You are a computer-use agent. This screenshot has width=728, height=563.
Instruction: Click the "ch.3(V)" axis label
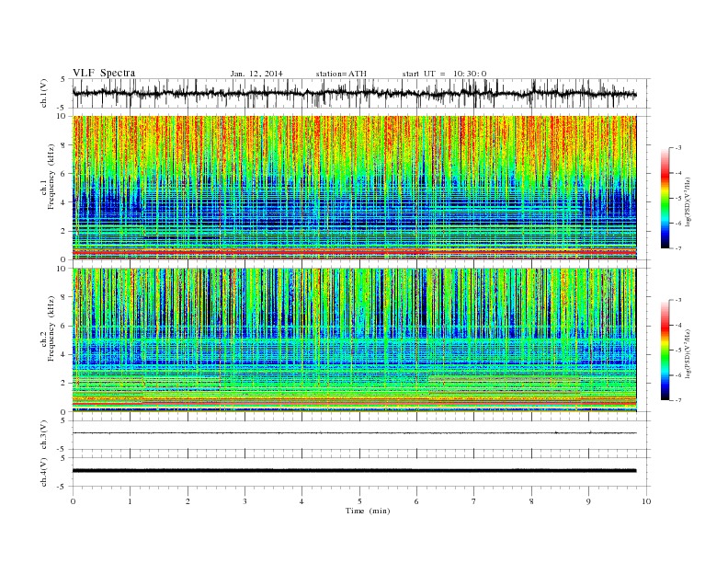click(x=43, y=435)
